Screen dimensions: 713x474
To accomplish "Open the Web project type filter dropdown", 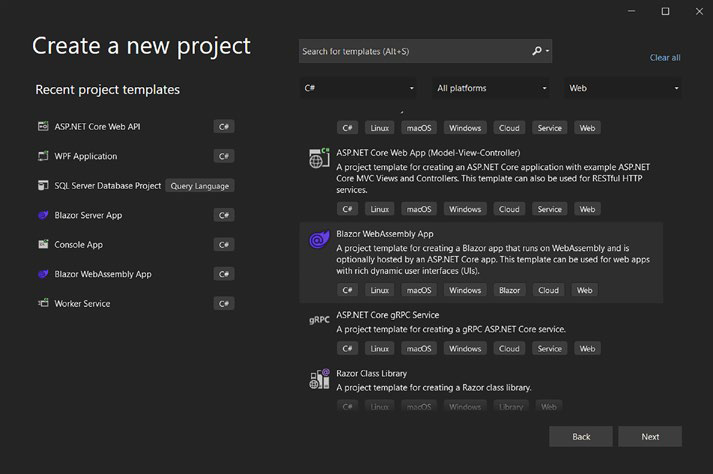I will click(x=623, y=88).
